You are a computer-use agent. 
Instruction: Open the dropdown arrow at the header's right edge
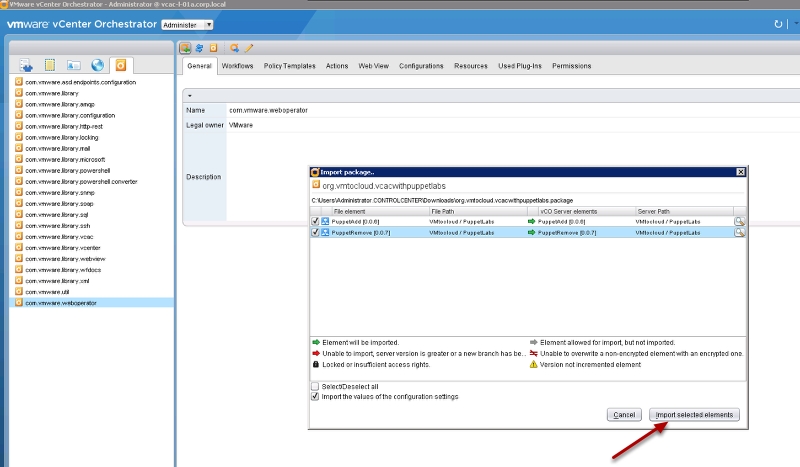796,23
